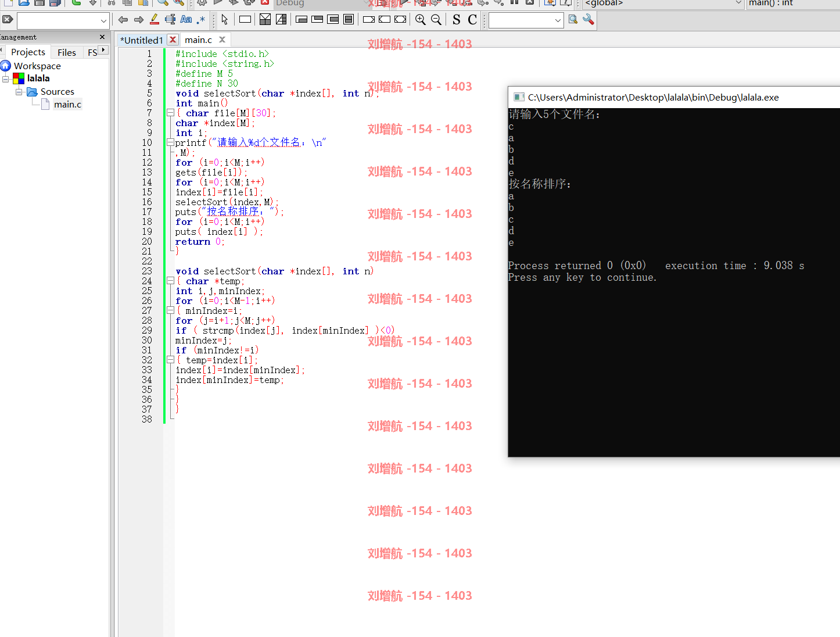840x637 pixels.
Task: Click 'Press any key to continue.' in console
Action: tap(582, 277)
